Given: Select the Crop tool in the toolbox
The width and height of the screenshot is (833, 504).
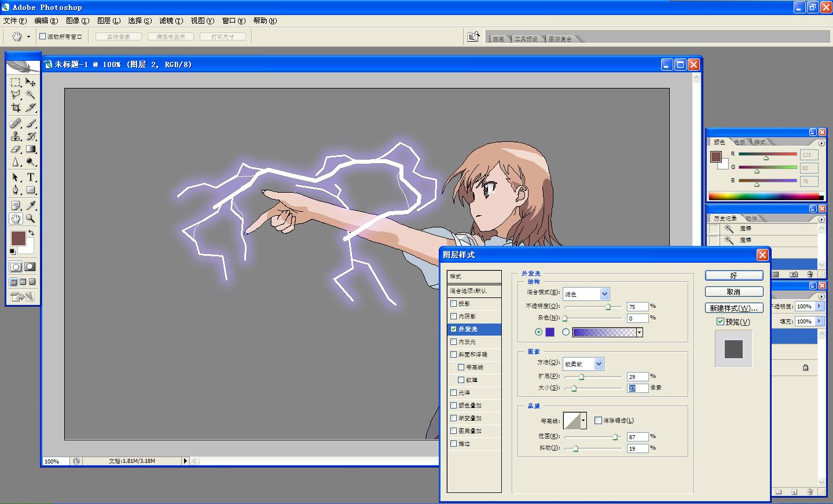Looking at the screenshot, I should [x=16, y=108].
